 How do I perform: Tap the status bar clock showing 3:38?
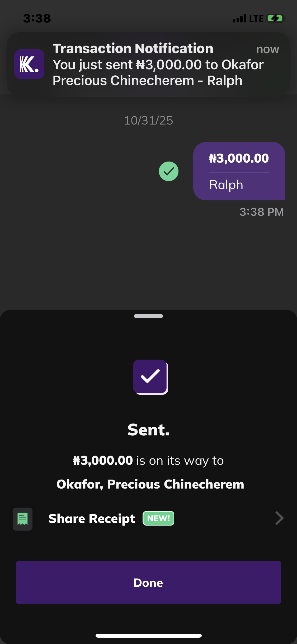click(37, 19)
